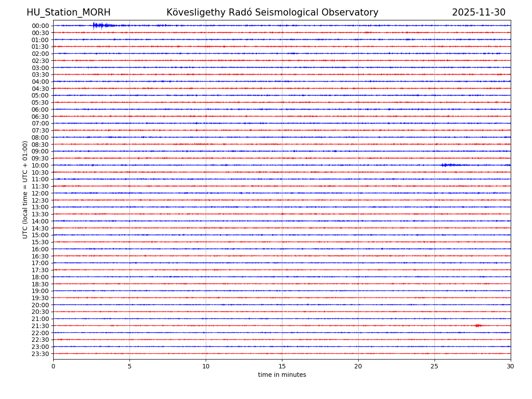
Task: Click the "time in minutes" axis label
Action: tap(282, 375)
